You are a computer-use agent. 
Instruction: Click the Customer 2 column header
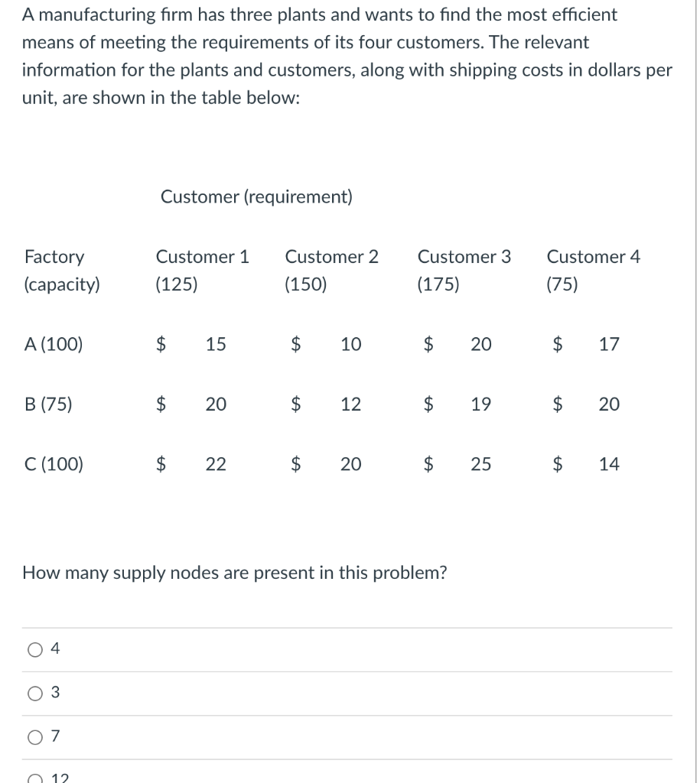pos(331,257)
